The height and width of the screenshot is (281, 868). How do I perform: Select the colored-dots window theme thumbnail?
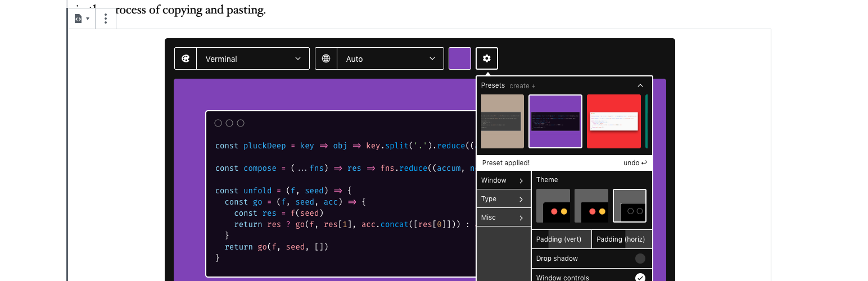point(553,206)
